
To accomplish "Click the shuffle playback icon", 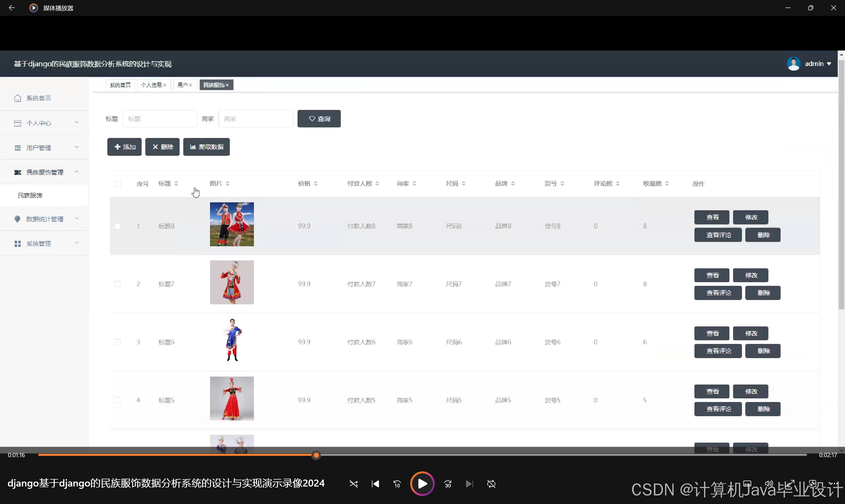I will [353, 484].
